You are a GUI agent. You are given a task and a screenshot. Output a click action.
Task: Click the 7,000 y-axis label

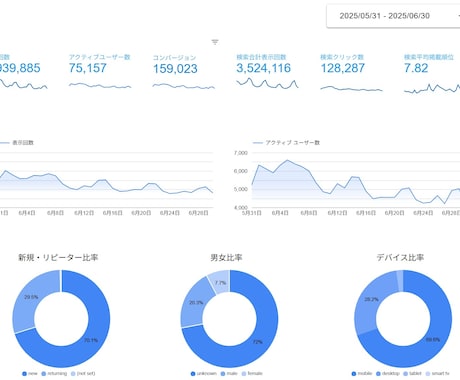pyautogui.click(x=241, y=153)
